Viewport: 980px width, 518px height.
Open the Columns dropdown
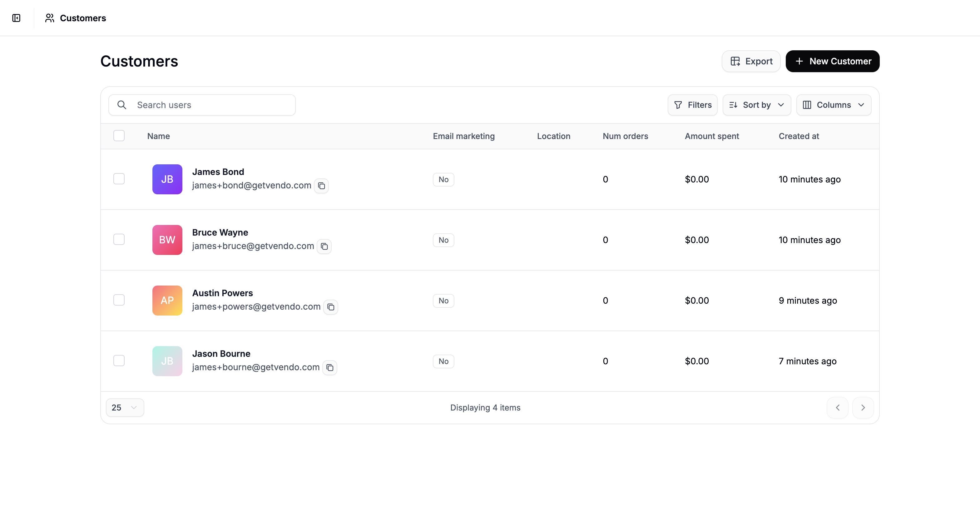[x=834, y=105]
